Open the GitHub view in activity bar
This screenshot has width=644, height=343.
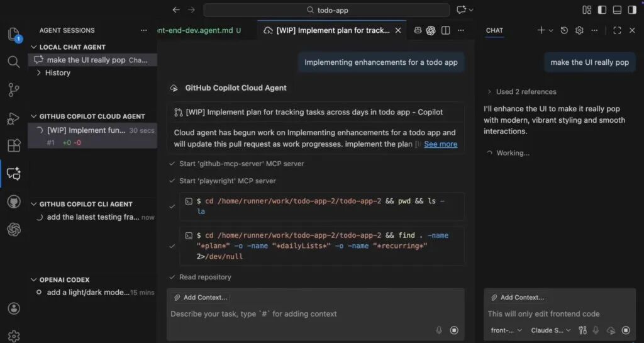(14, 201)
